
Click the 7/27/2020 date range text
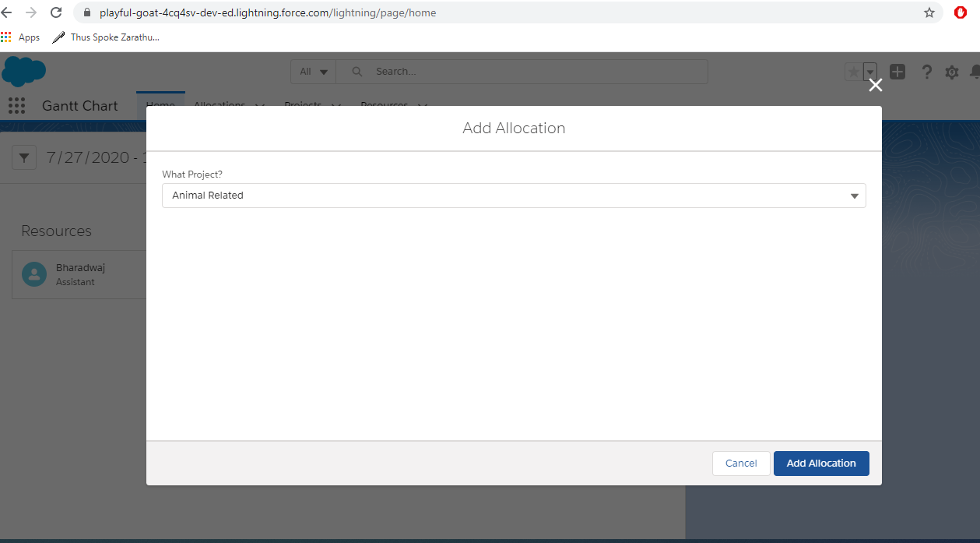[96, 157]
